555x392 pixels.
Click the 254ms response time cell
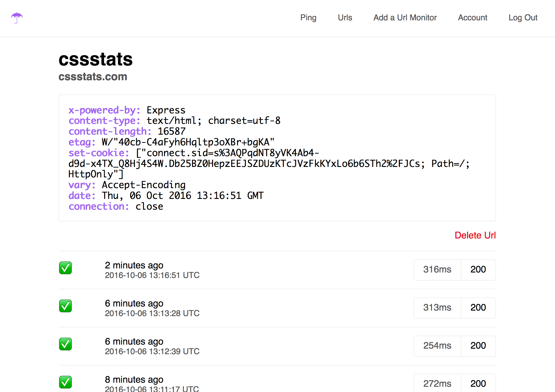[x=437, y=346]
